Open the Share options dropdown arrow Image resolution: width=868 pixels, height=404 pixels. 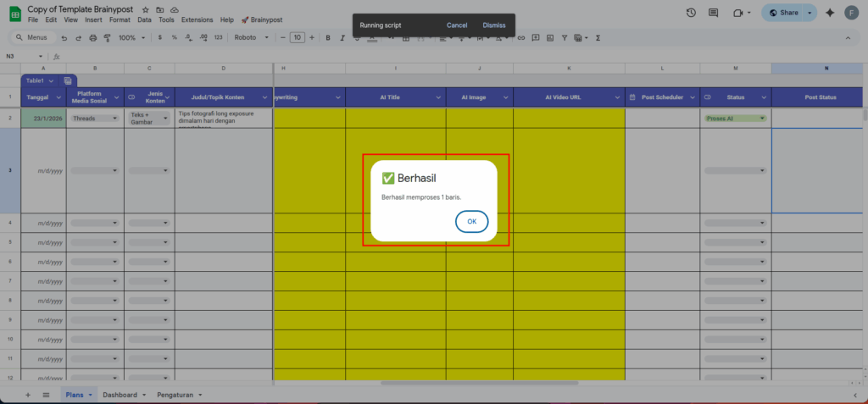coord(810,13)
